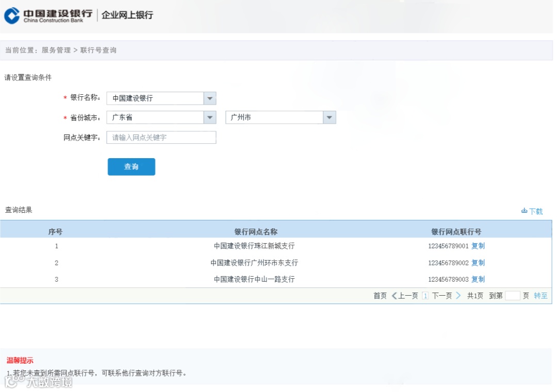Copy code 123456789003 with 复制
Screen dimensions: 557x392
[x=478, y=280]
